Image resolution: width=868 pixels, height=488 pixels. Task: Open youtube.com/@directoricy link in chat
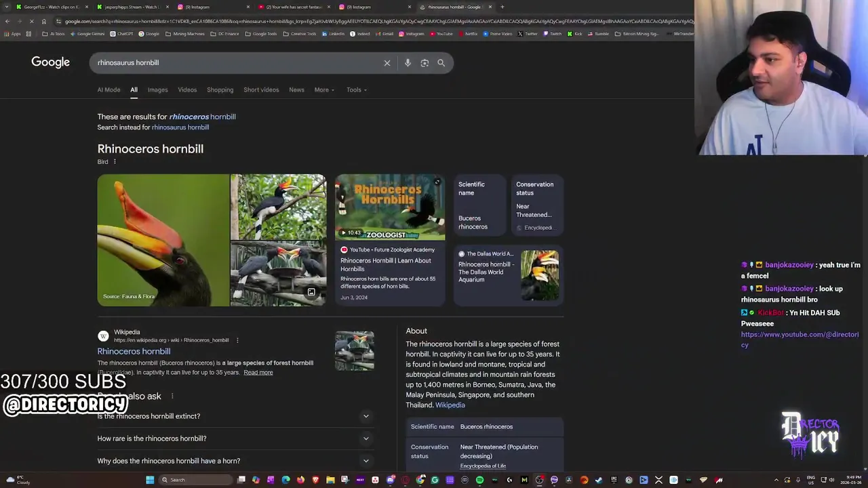tap(800, 340)
